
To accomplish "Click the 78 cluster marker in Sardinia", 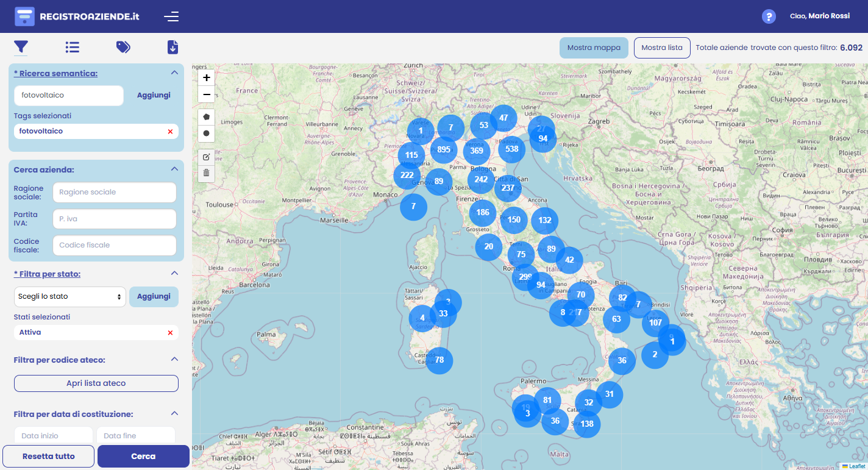I will coord(439,360).
